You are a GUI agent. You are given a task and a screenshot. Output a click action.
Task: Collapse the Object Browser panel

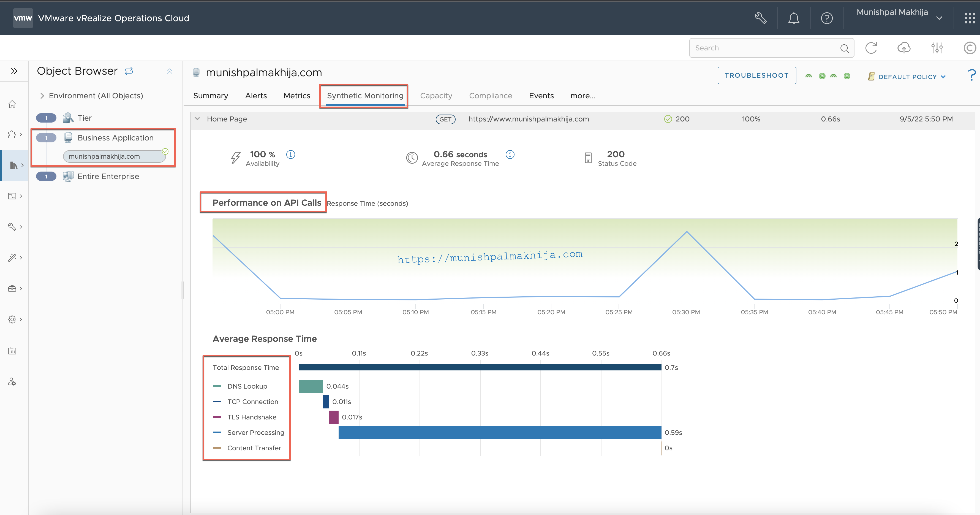(x=170, y=71)
